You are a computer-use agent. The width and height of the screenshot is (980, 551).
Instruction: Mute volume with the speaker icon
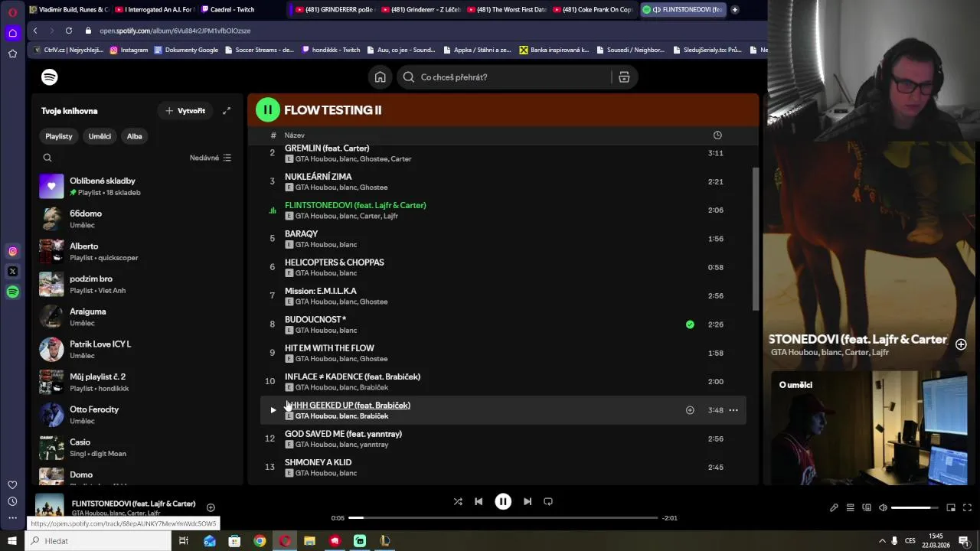[883, 507]
